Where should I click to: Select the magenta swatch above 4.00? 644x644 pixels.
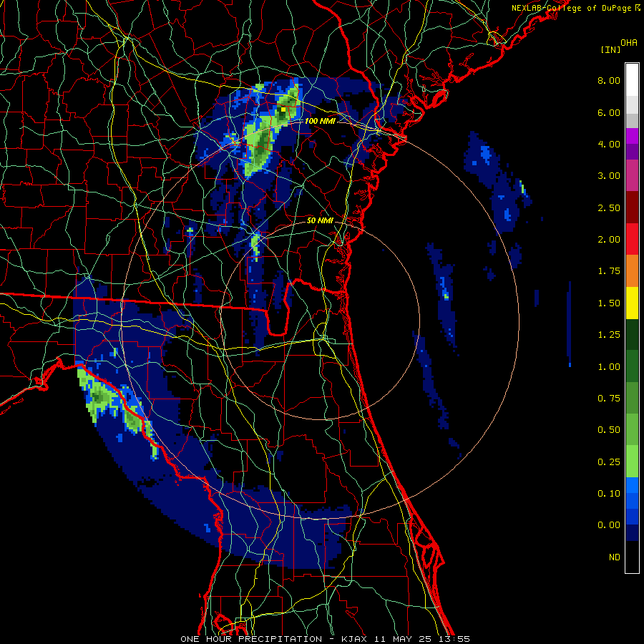click(632, 136)
